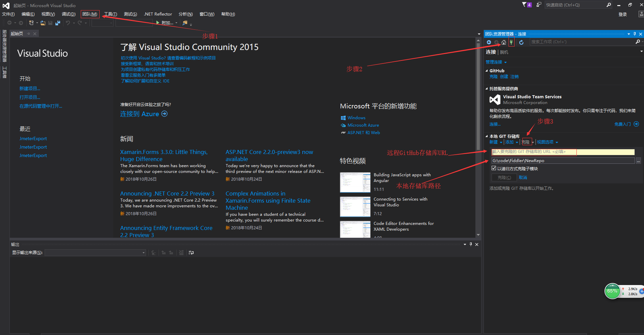The width and height of the screenshot is (644, 335).
Task: Click 取消 link in clone form
Action: coord(523,178)
